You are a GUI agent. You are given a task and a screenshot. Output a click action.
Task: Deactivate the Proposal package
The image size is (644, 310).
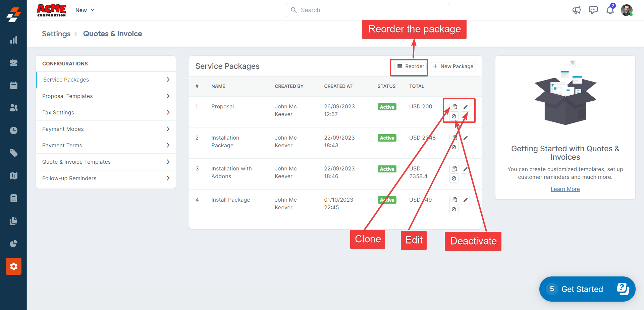coord(454,116)
